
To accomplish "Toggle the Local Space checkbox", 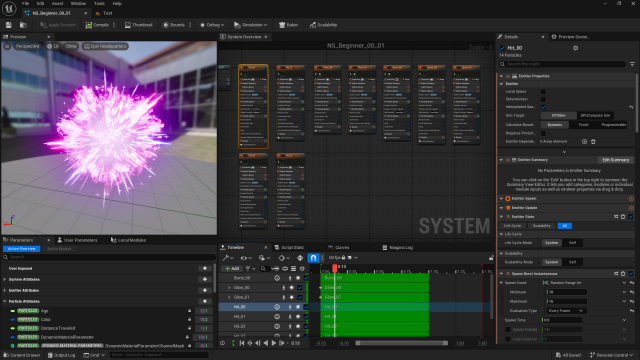I will [x=543, y=91].
